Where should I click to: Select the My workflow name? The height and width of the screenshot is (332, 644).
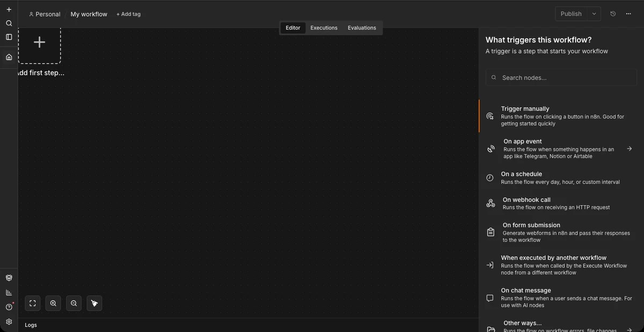tap(89, 14)
